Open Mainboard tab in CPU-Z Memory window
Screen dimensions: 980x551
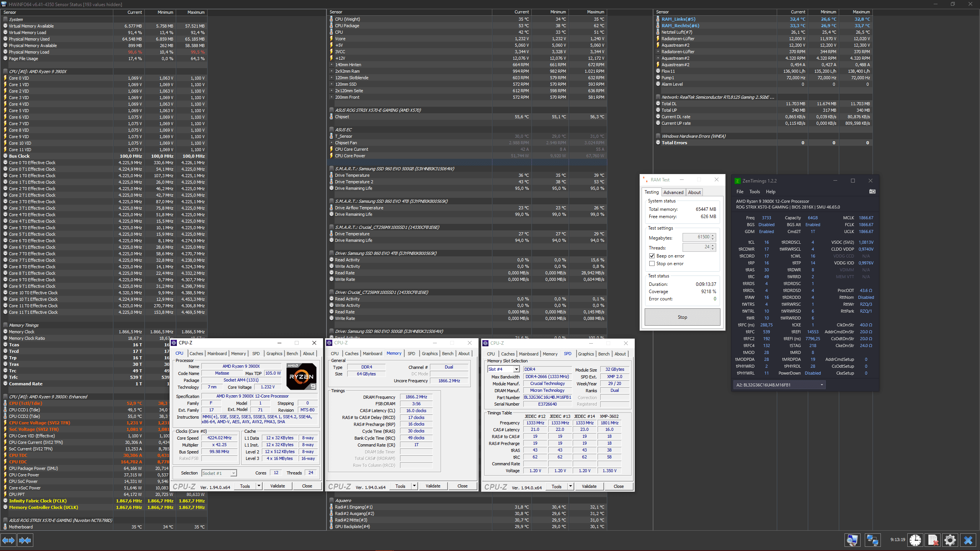372,354
